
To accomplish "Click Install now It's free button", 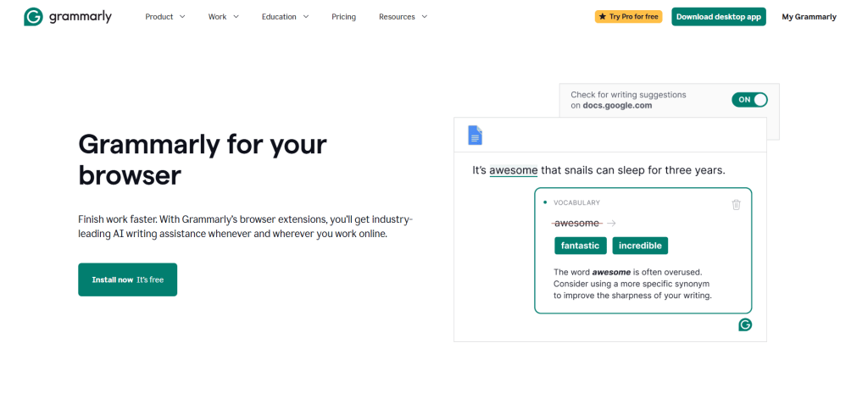I will click(127, 279).
